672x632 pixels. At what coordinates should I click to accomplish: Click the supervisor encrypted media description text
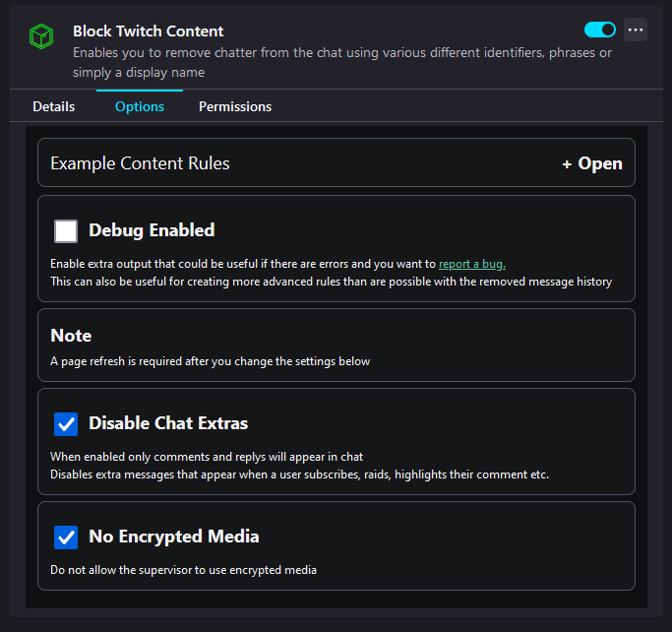click(183, 570)
